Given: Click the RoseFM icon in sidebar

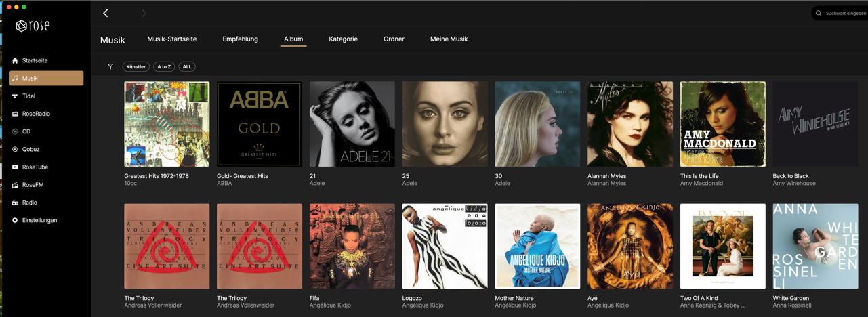Looking at the screenshot, I should point(15,185).
